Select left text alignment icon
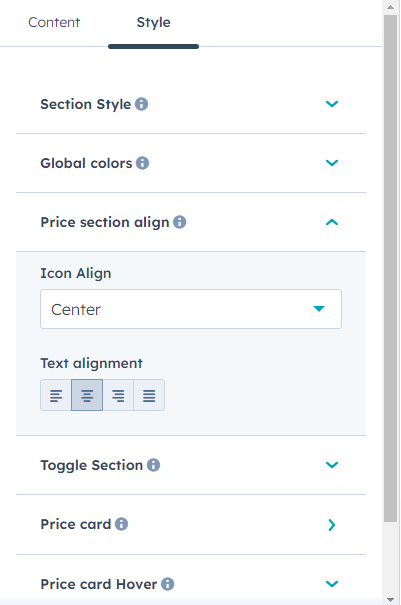Image resolution: width=401 pixels, height=605 pixels. click(56, 395)
